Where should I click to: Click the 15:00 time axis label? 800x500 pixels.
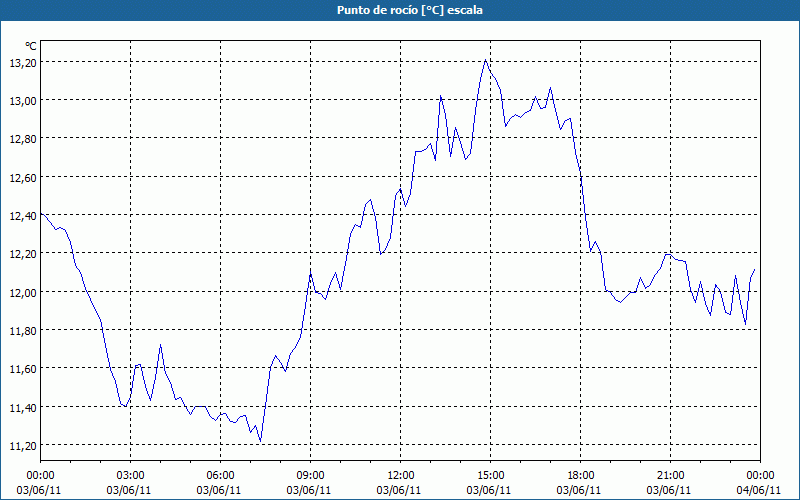click(x=491, y=475)
